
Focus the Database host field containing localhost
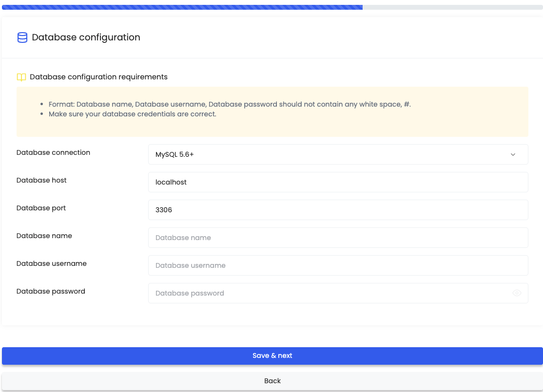[338, 182]
